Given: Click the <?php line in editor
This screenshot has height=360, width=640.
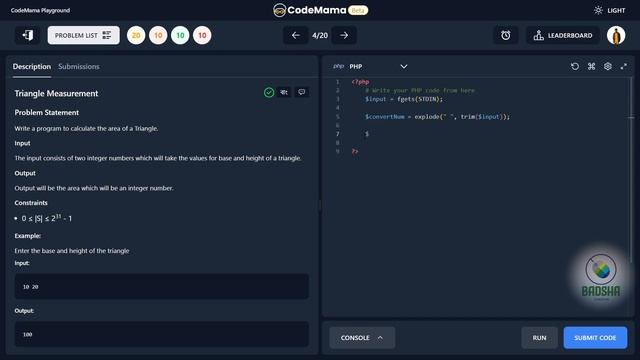Looking at the screenshot, I should click(360, 82).
